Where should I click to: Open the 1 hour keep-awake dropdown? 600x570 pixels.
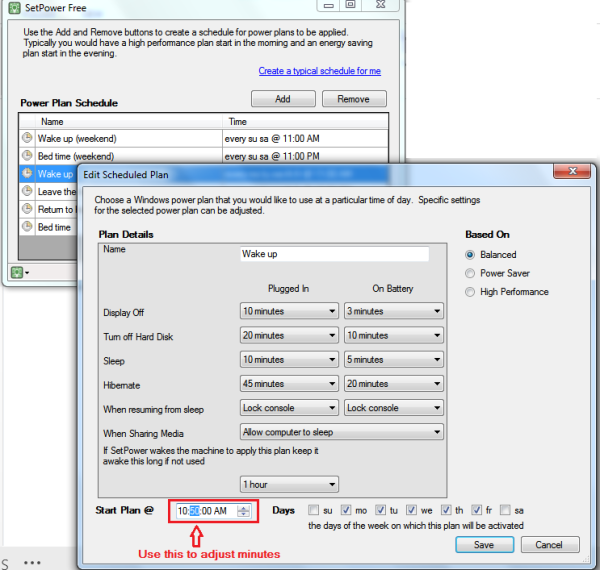coord(289,484)
